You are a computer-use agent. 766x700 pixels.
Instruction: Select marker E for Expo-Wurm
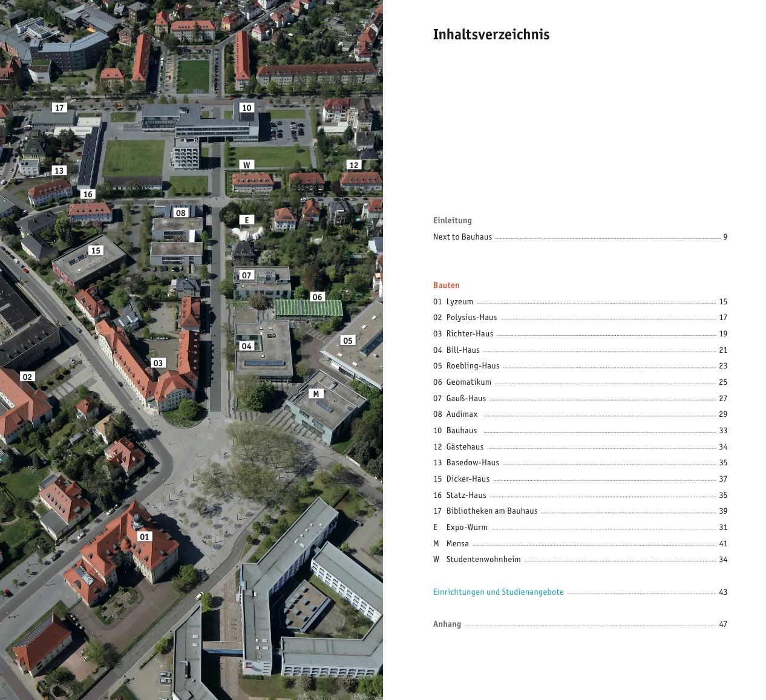click(x=247, y=220)
